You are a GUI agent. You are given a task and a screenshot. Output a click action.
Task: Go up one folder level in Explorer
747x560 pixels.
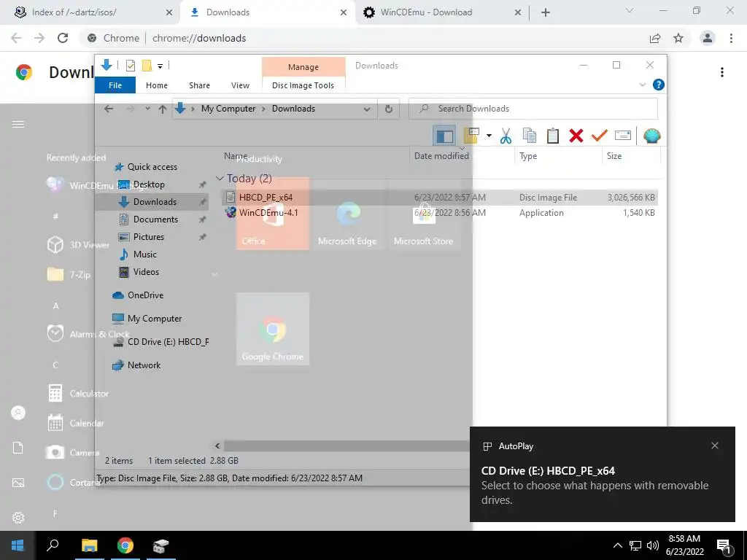[163, 109]
